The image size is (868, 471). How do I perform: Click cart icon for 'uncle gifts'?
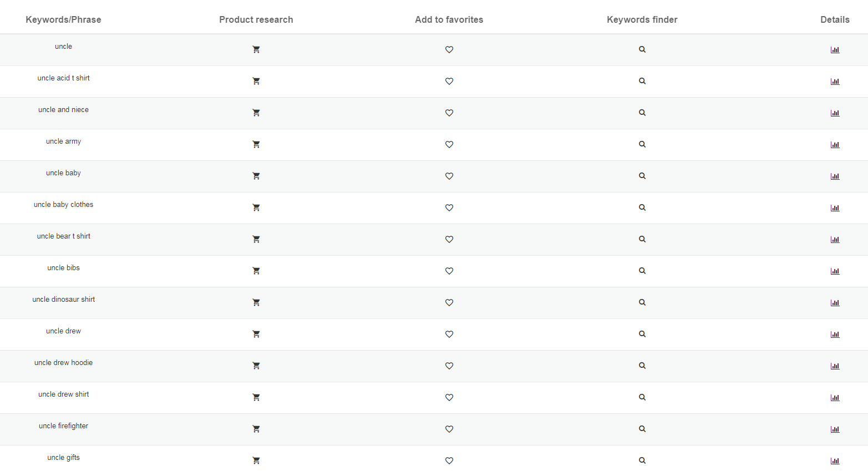coord(256,460)
